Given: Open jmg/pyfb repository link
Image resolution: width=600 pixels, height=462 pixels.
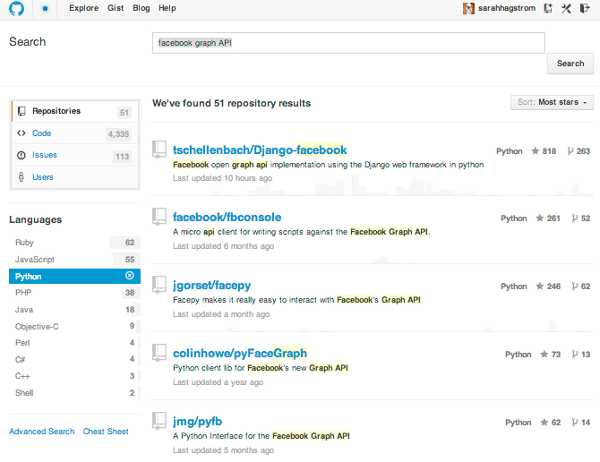Looking at the screenshot, I should pos(197,421).
